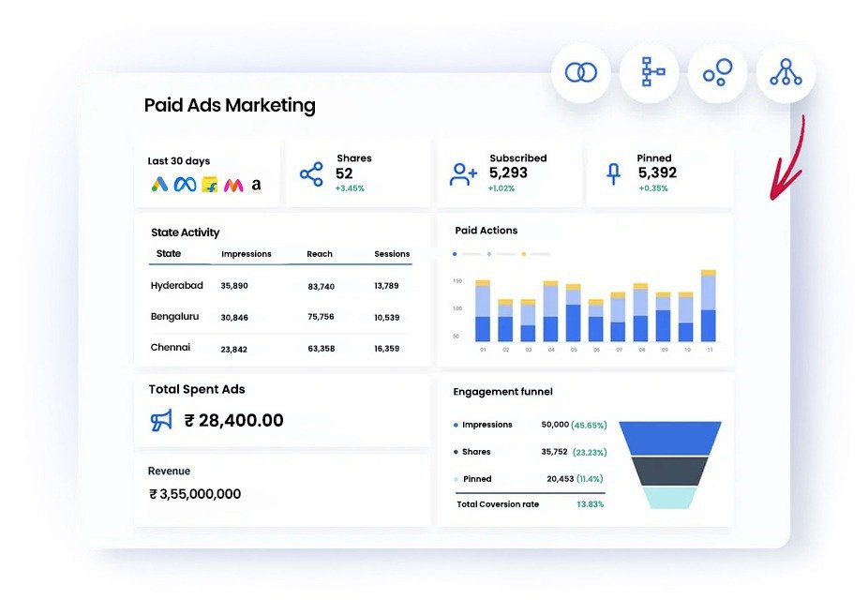Click the tallest bar labeled 11 in the chart
This screenshot has width=868, height=615.
pyautogui.click(x=709, y=307)
